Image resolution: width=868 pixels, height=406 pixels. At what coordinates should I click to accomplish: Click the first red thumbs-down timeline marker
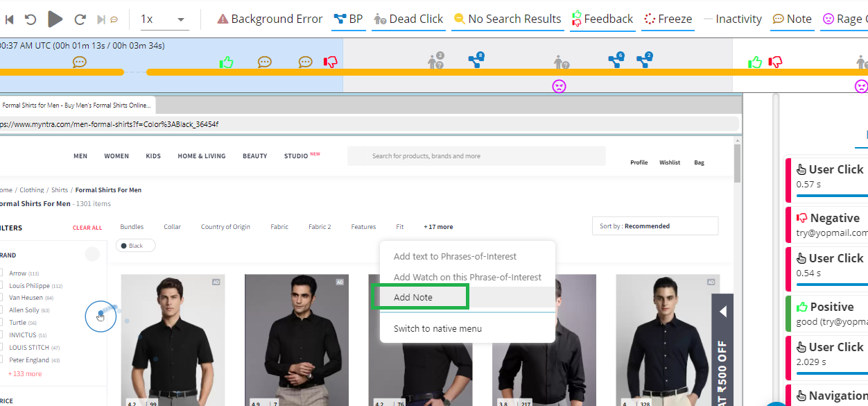coord(331,62)
